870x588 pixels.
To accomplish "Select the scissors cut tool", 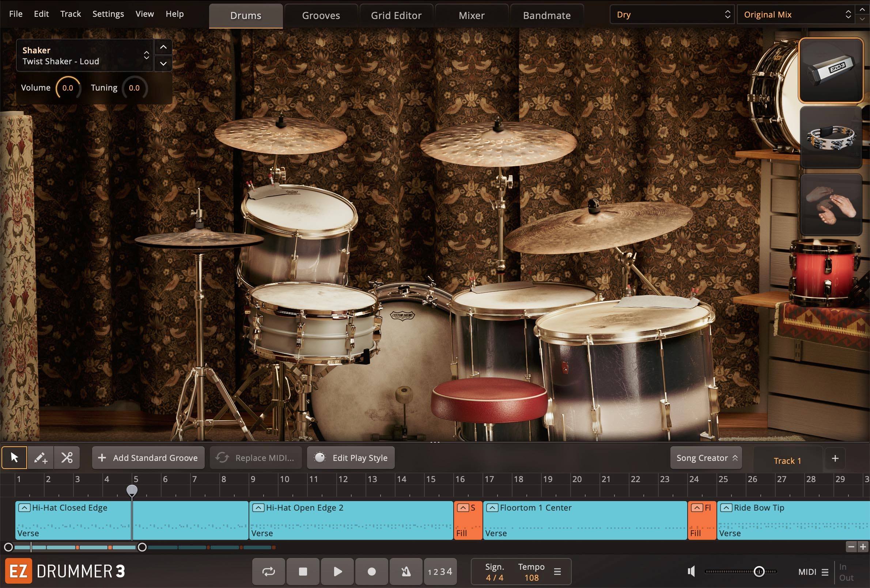I will [x=67, y=458].
